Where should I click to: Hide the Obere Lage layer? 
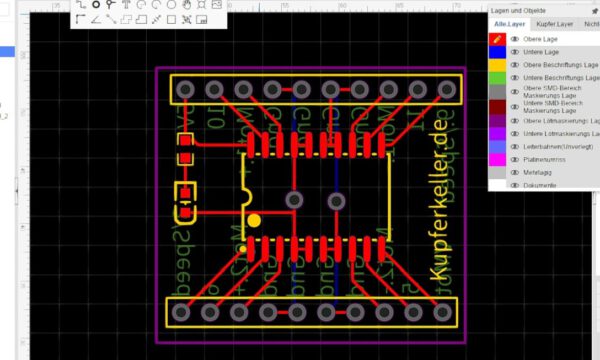515,39
